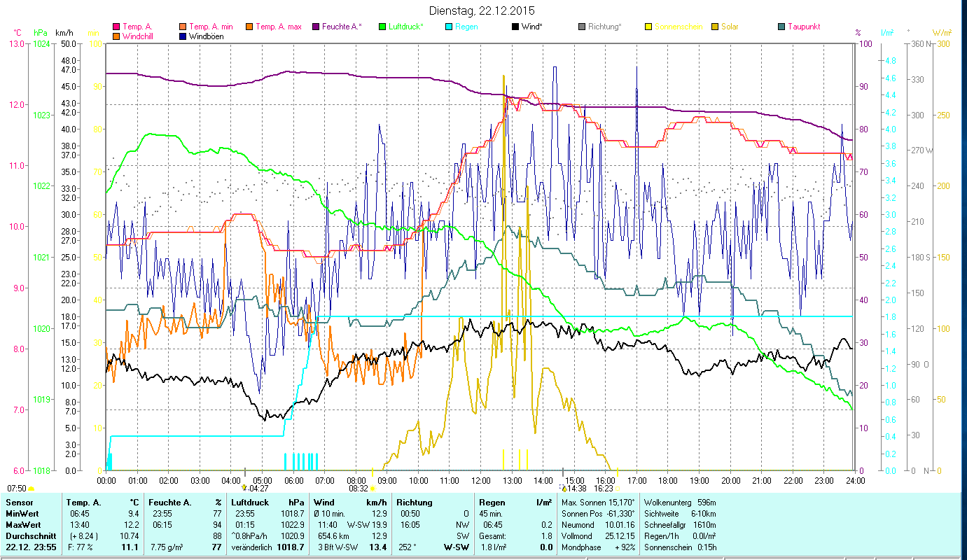The height and width of the screenshot is (560, 967).
Task: Click the 18:00 mark on the time axis
Action: click(668, 481)
